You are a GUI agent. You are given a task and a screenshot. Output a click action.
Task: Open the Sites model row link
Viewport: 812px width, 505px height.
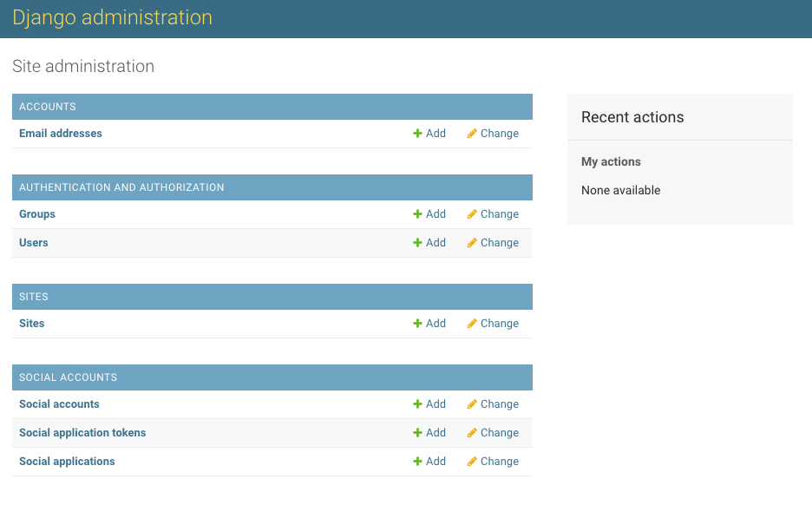pyautogui.click(x=31, y=324)
